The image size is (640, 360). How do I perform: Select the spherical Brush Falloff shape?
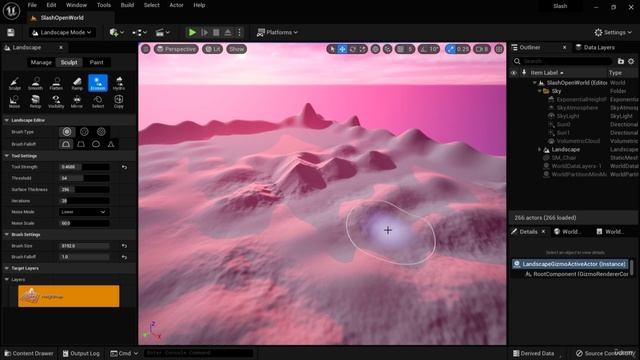[x=96, y=144]
